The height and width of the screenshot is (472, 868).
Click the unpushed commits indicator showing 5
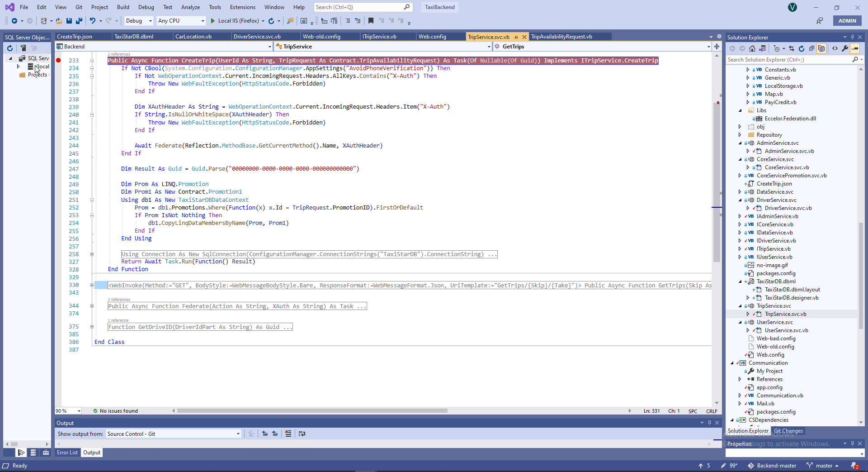pyautogui.click(x=704, y=466)
